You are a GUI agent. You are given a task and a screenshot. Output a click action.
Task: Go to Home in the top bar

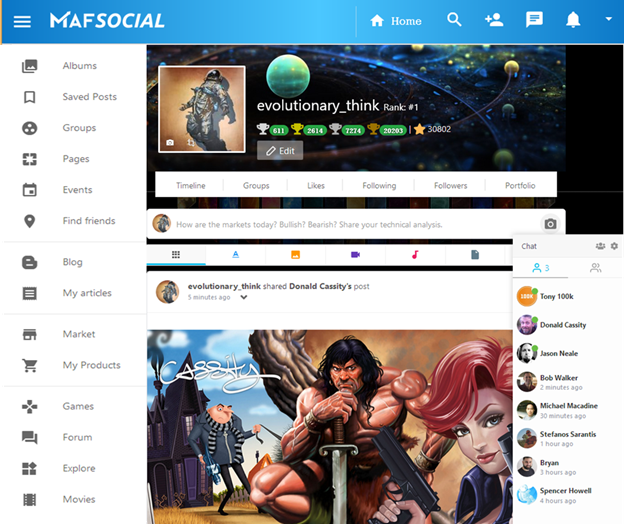pyautogui.click(x=396, y=21)
